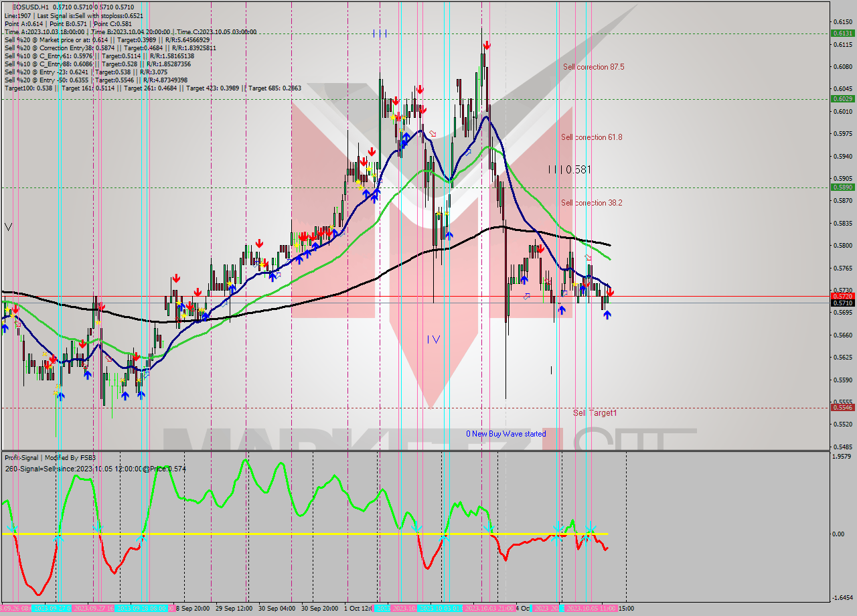Select the cluster of red arrows near 0.5835
Screen dimensions: 857x616
(305, 236)
